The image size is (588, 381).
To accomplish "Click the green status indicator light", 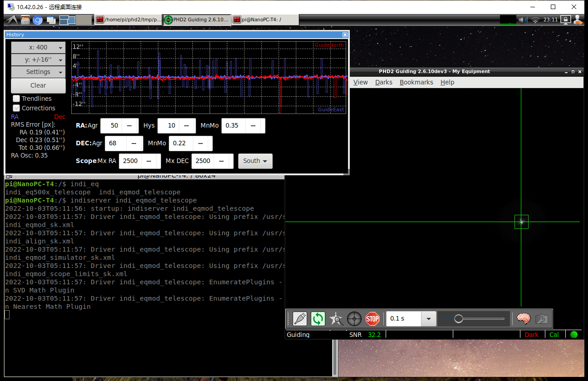I will click(574, 335).
